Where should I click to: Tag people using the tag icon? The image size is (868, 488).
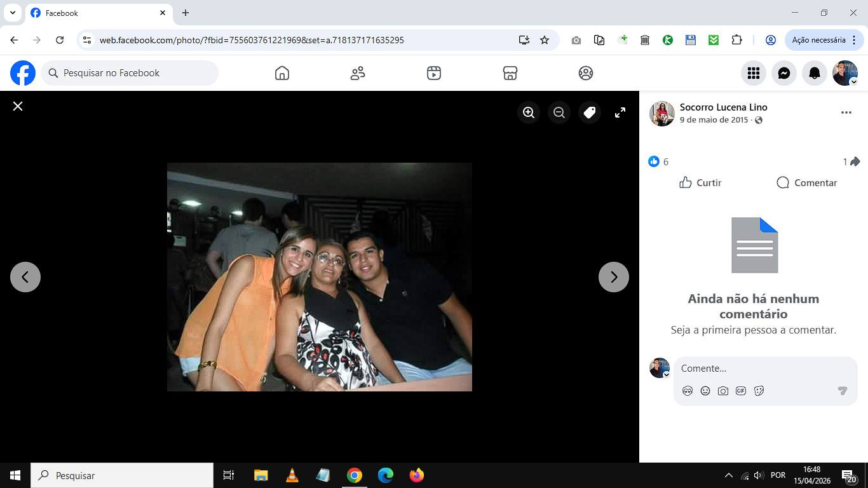click(590, 112)
